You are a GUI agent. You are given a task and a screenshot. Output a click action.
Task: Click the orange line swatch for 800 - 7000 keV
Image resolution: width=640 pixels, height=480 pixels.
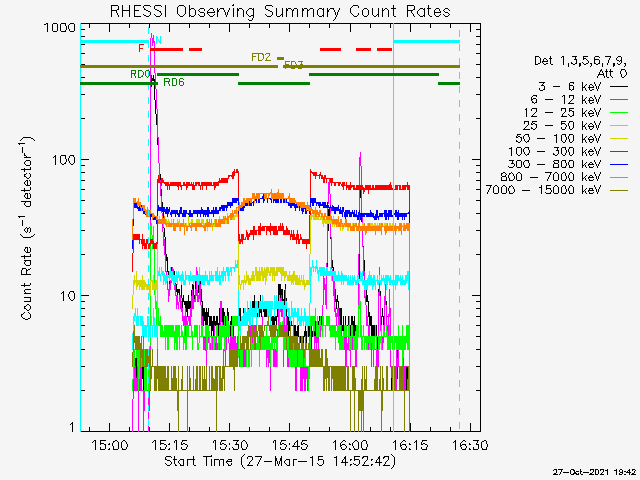(x=619, y=178)
